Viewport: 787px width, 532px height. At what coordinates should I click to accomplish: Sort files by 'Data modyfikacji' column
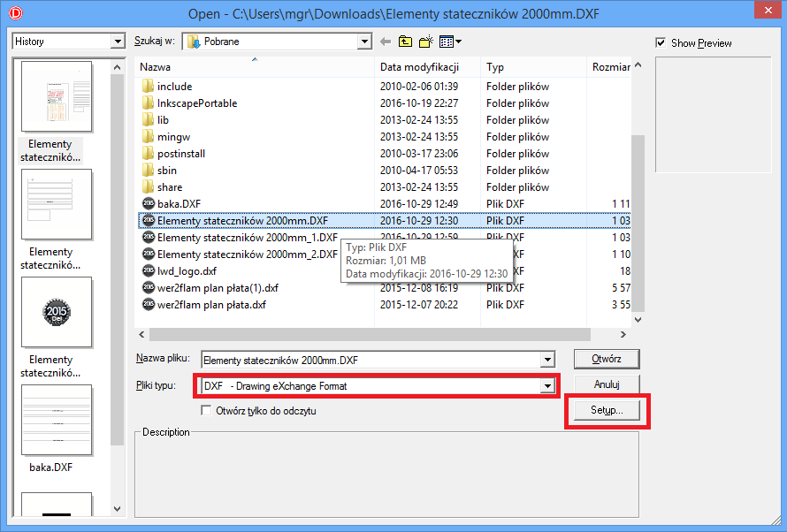pyautogui.click(x=419, y=67)
